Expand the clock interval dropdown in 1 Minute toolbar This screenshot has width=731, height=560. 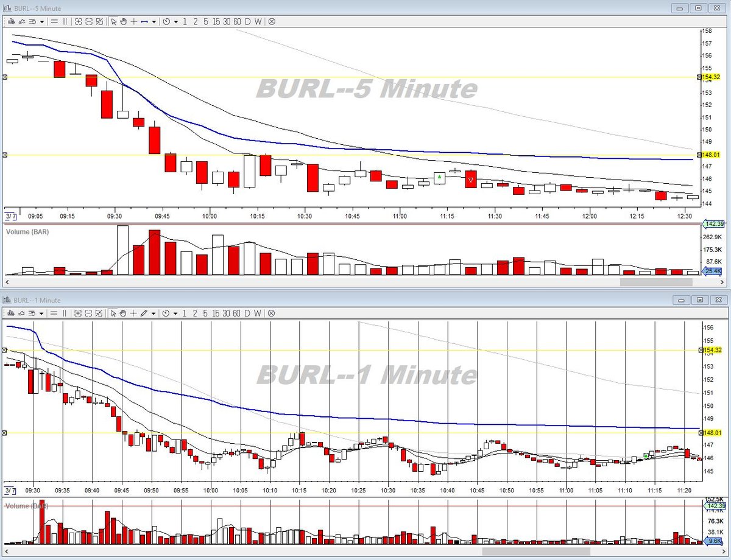tap(175, 313)
